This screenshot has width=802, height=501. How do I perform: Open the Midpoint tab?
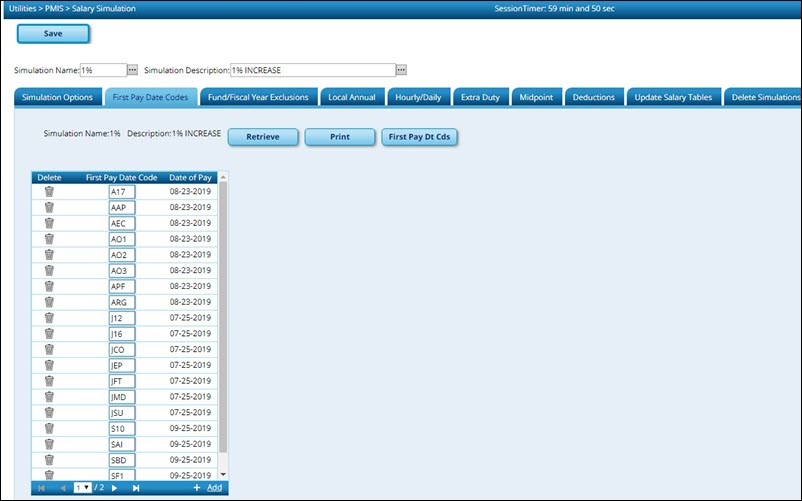[x=536, y=97]
